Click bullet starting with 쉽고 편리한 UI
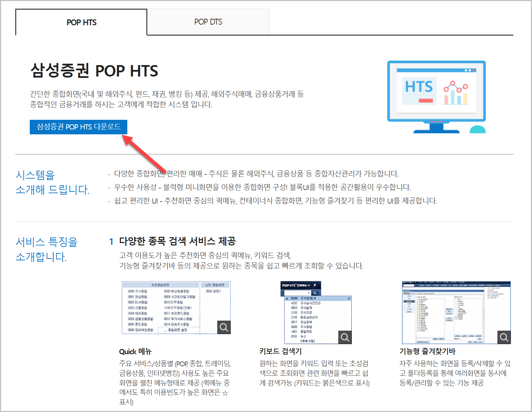 point(276,201)
